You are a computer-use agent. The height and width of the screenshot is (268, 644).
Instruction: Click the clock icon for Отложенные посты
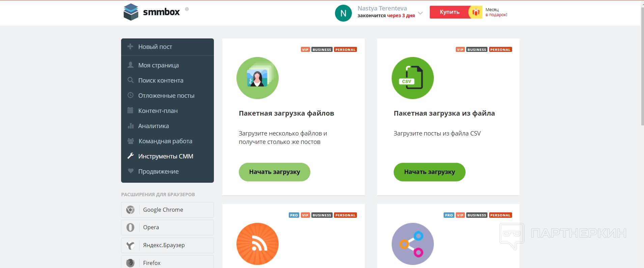pyautogui.click(x=130, y=95)
